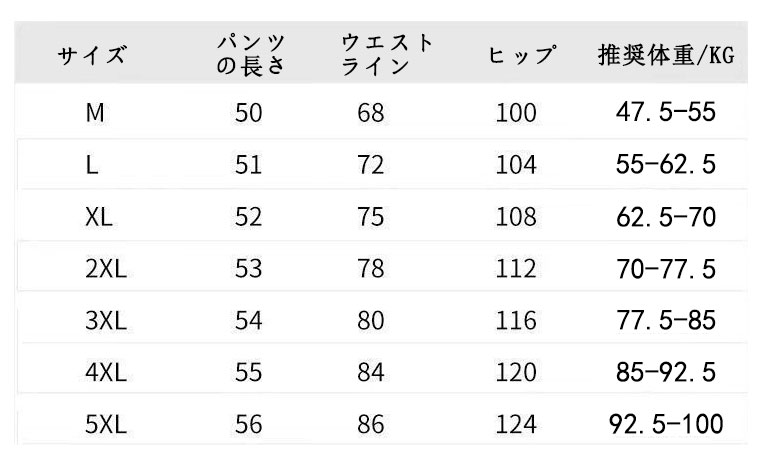
Task: Click the ウエストライン column header
Action: click(x=386, y=55)
